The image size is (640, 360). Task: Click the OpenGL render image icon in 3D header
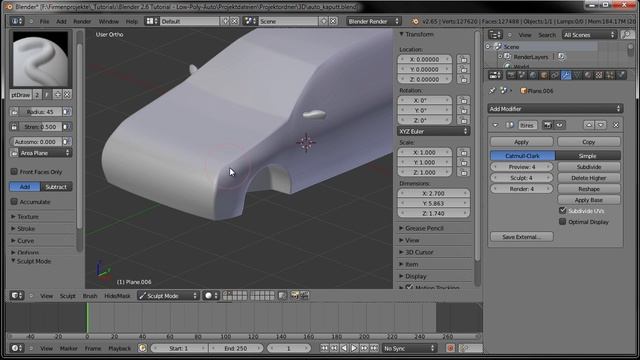point(294,296)
